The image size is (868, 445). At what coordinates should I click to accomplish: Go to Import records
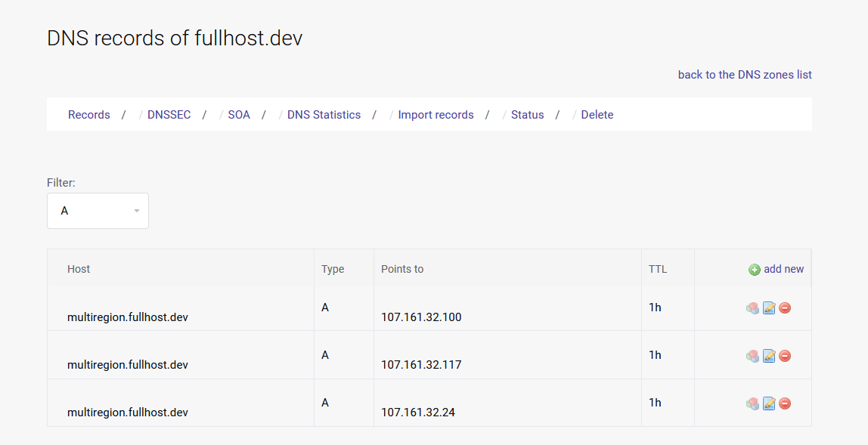click(x=436, y=115)
